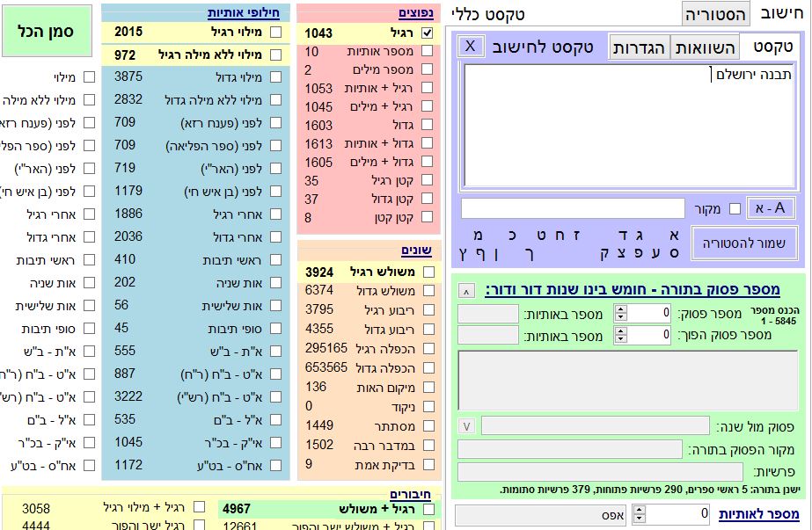Collapse the מספר פסוק בתורה section with ^
Image resolution: width=812 pixels, height=530 pixels.
[x=466, y=291]
